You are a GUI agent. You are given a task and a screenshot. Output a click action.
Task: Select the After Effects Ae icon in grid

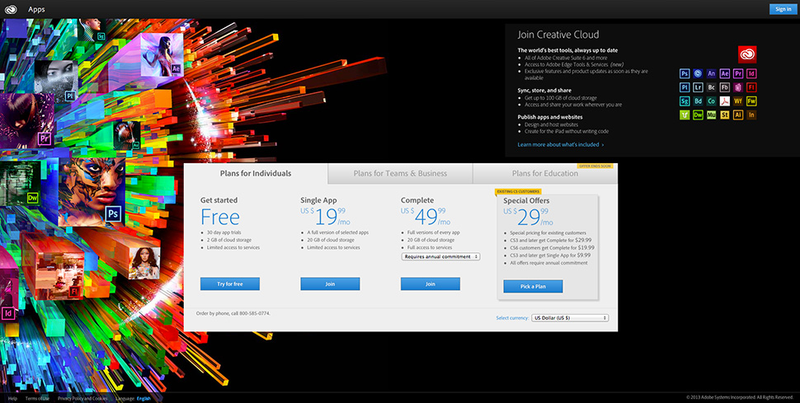[x=725, y=73]
